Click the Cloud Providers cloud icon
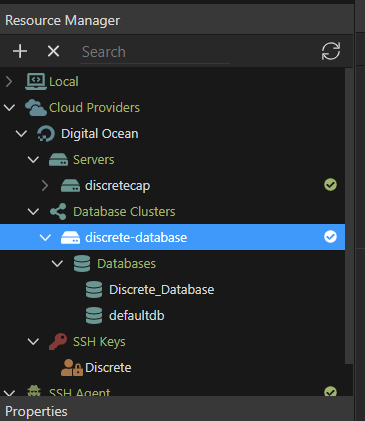The image size is (365, 421). click(x=36, y=108)
